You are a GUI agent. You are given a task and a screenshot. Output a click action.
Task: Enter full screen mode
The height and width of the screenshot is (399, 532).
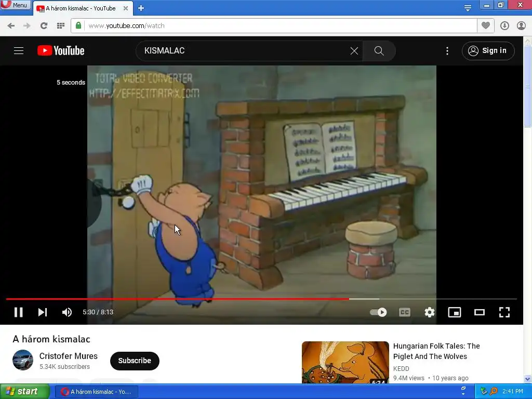(x=504, y=312)
